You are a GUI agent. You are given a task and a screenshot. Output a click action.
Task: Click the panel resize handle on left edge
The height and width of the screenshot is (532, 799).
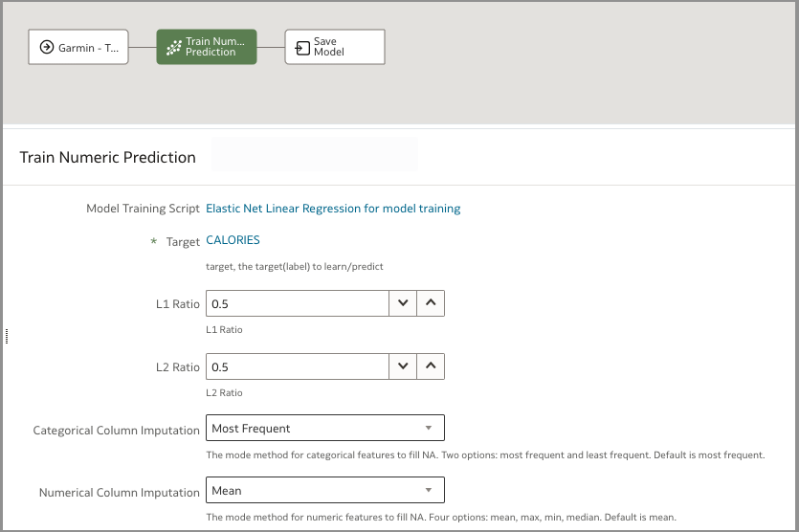[x=7, y=336]
